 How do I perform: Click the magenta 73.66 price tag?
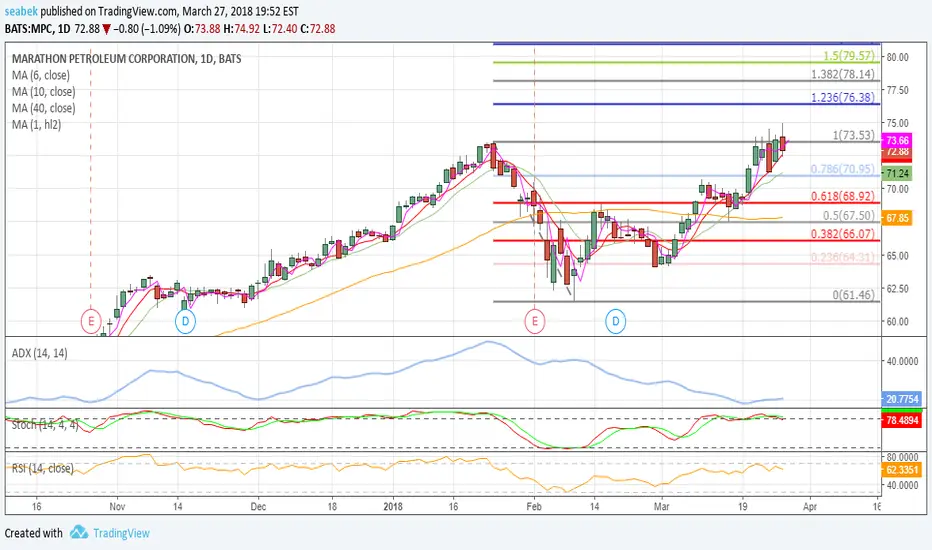897,141
